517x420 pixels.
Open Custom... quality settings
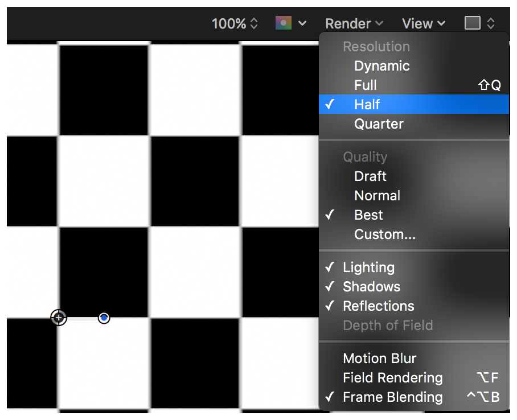click(385, 234)
